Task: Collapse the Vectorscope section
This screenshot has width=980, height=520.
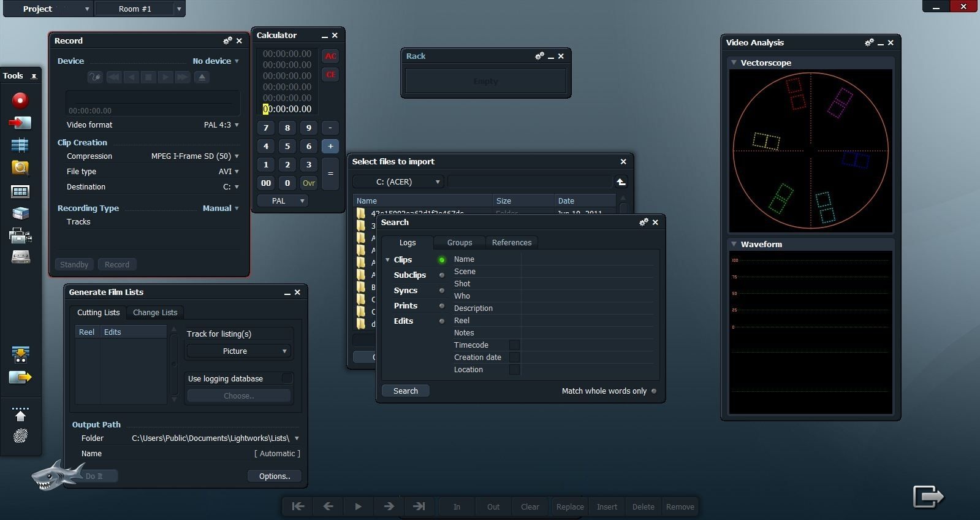Action: point(734,63)
